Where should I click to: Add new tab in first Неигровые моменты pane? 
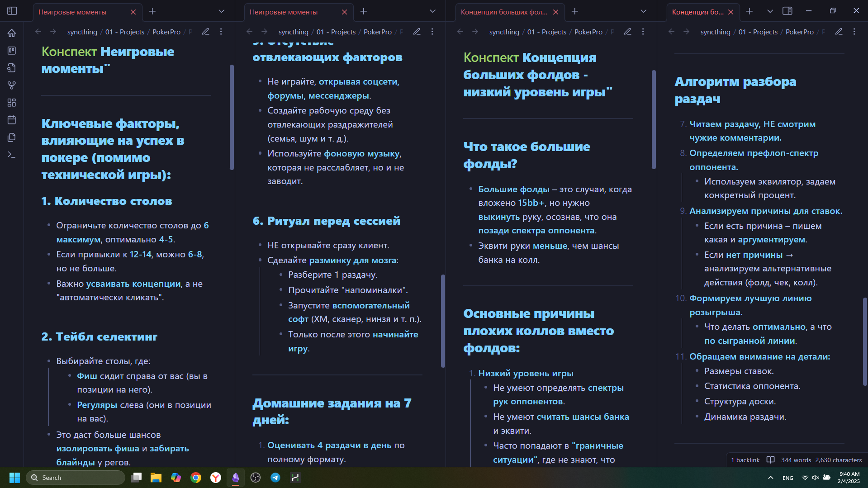pos(152,11)
